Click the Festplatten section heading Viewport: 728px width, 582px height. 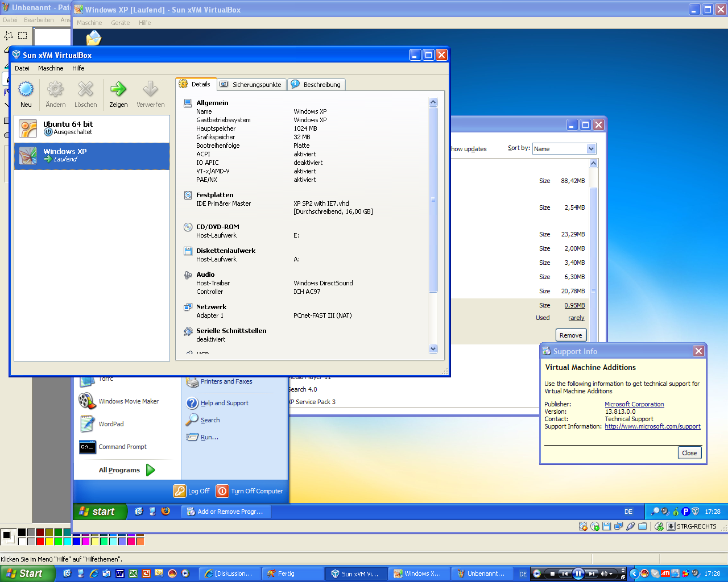(x=214, y=195)
